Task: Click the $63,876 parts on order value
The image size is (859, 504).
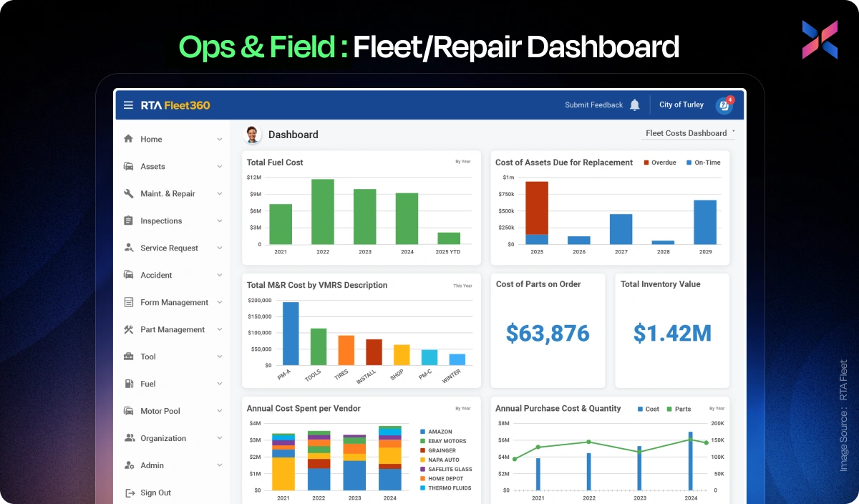Action: tap(548, 333)
